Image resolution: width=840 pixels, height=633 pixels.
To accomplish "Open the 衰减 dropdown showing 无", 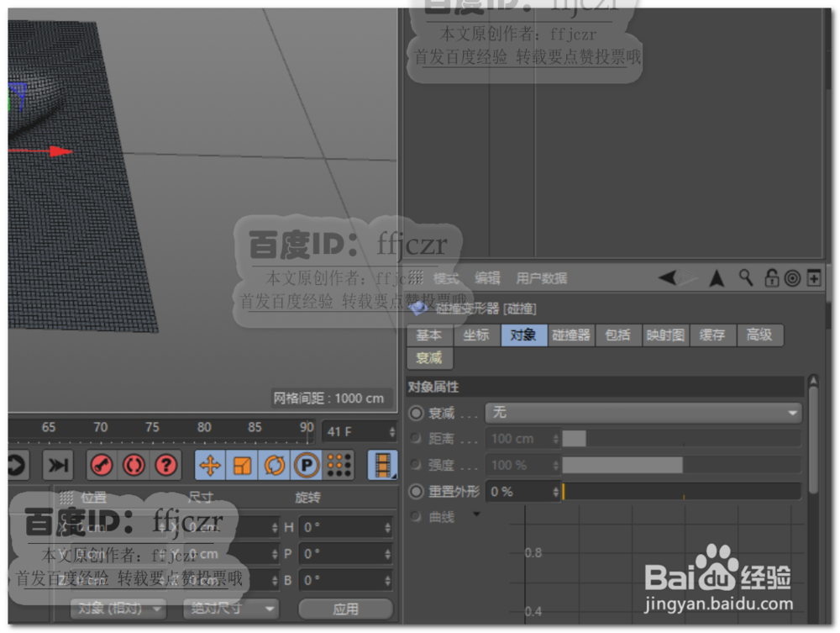I will point(643,413).
